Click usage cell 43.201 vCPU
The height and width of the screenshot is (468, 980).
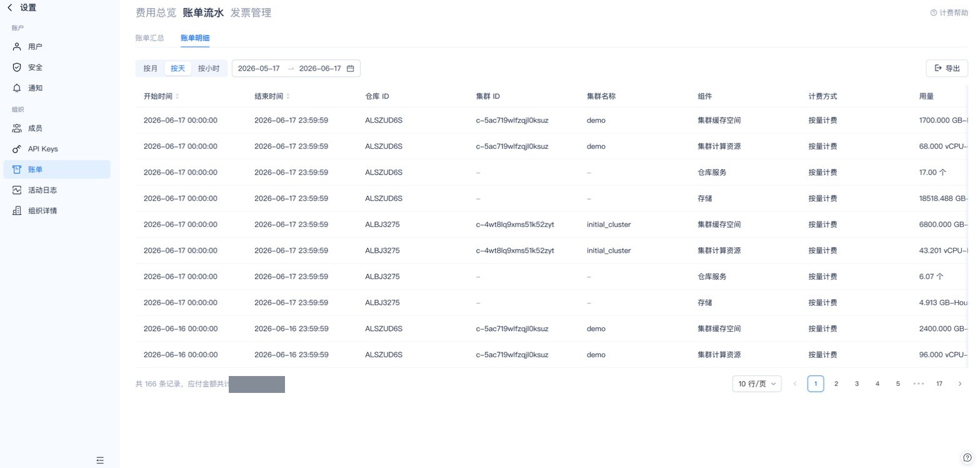[944, 250]
